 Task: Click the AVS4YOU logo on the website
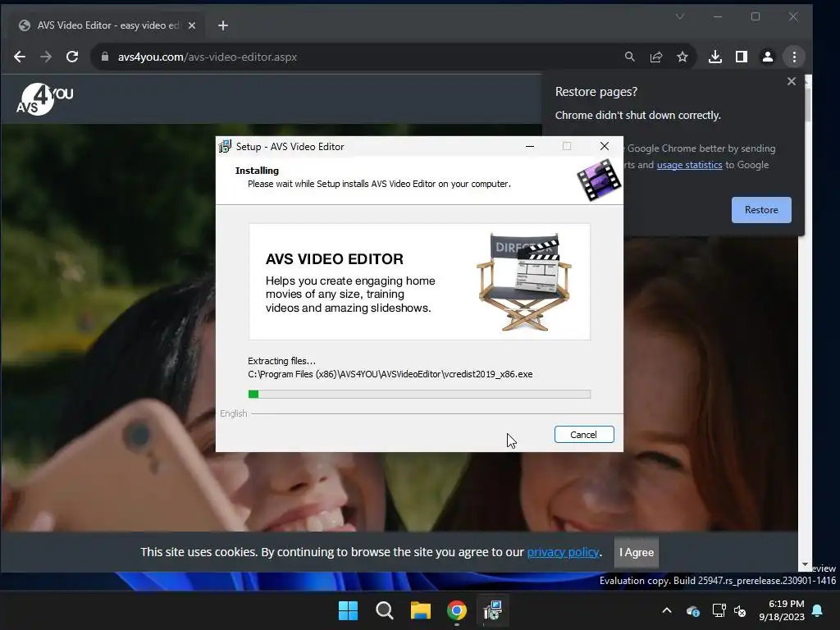(x=44, y=99)
